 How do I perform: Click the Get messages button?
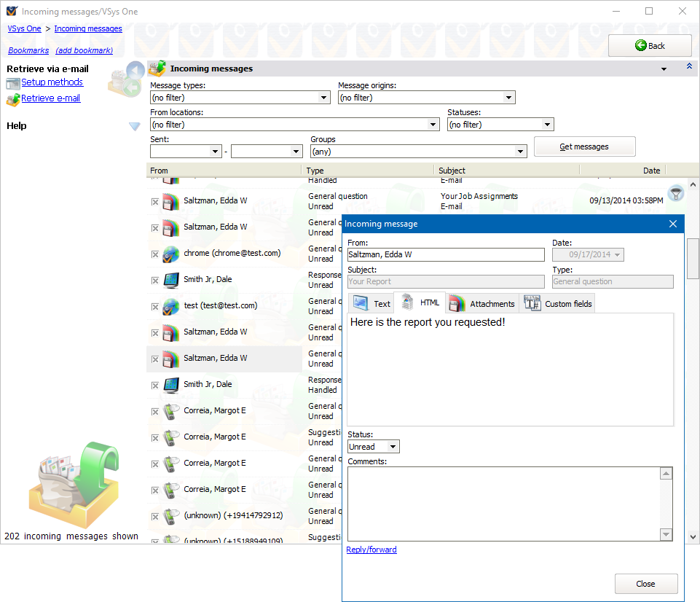coord(584,146)
